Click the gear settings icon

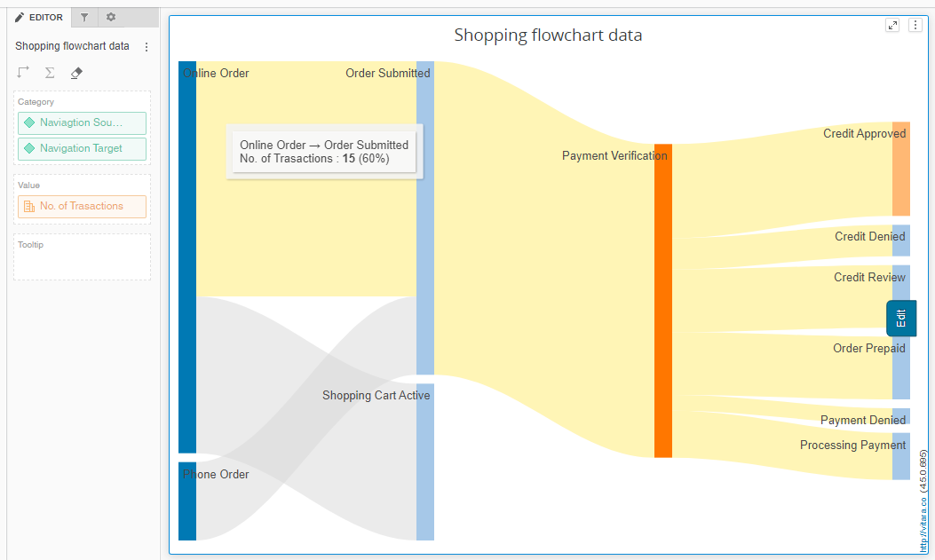109,17
